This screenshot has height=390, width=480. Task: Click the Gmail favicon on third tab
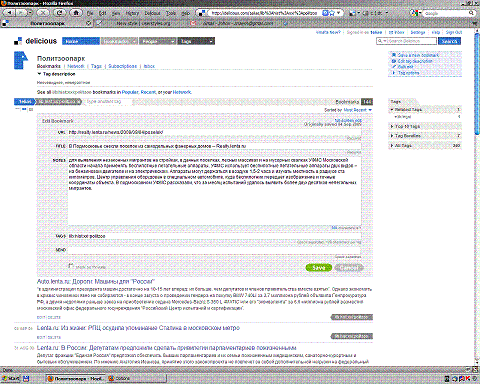click(x=193, y=23)
